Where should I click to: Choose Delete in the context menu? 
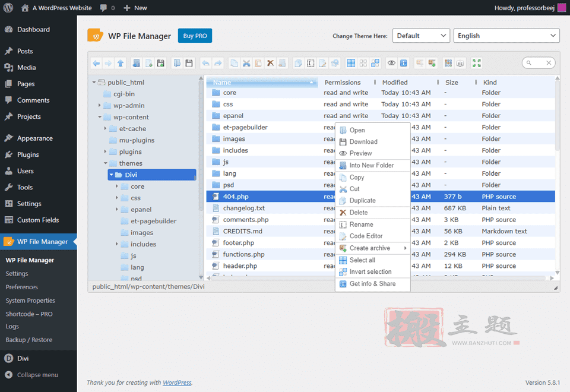(373, 213)
